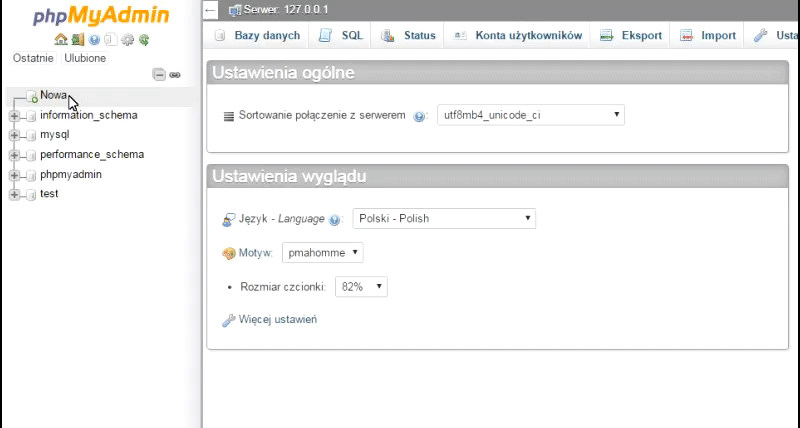This screenshot has height=428, width=800.
Task: Click the database icon beside phpmyadmin
Action: 31,175
